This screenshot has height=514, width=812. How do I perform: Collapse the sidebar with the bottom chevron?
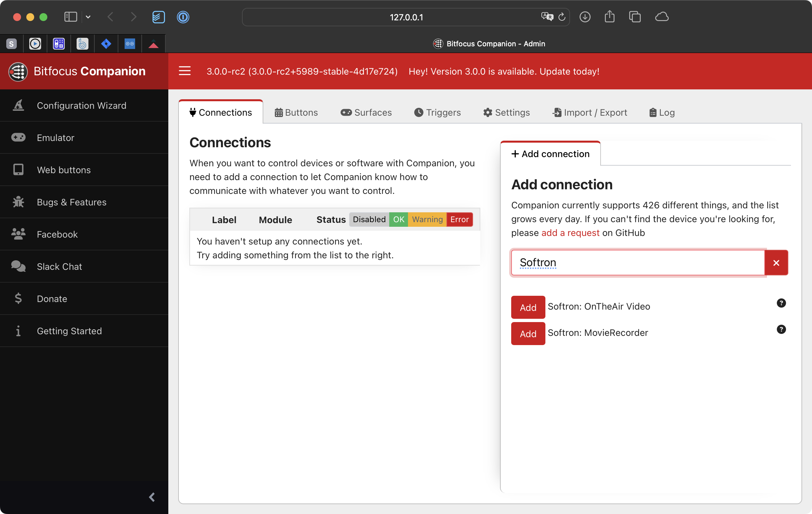point(152,497)
